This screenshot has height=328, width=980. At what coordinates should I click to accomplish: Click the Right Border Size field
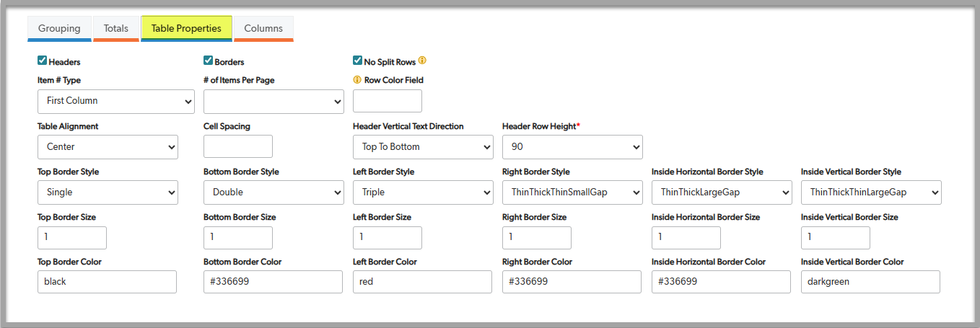coord(537,237)
